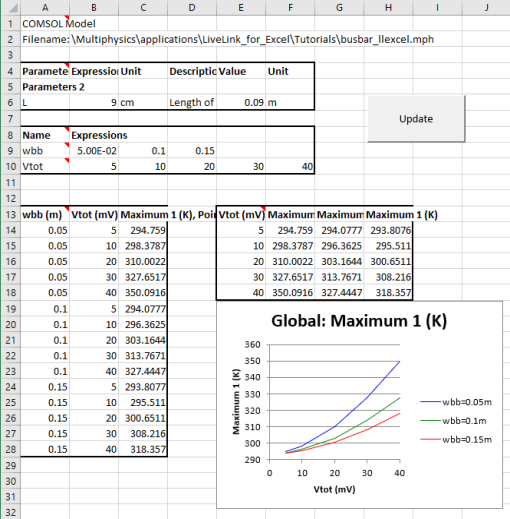
Task: Click the wbb=0.15m red legend entry
Action: point(456,439)
